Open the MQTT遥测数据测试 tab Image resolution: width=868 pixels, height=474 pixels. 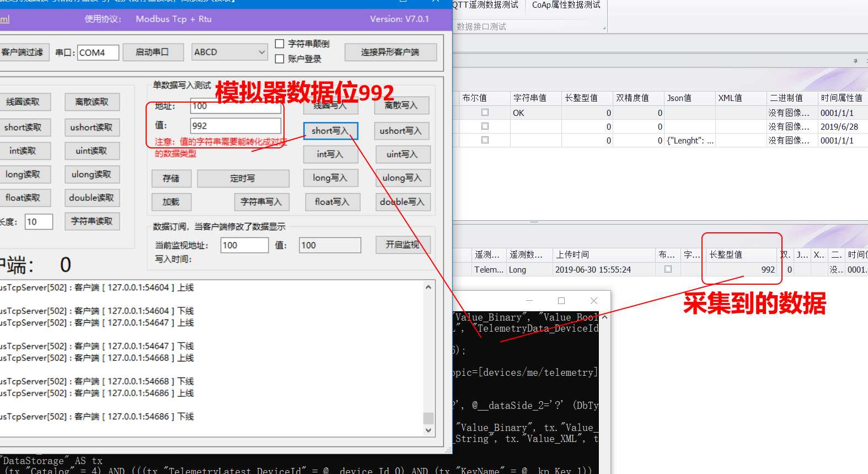(x=484, y=5)
